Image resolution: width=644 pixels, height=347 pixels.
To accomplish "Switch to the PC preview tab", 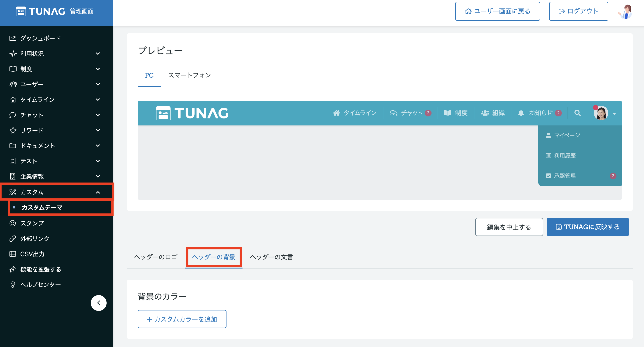I will (149, 75).
